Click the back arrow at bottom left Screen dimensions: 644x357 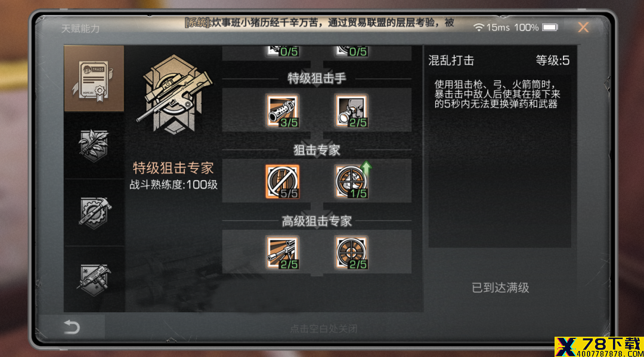tap(72, 327)
